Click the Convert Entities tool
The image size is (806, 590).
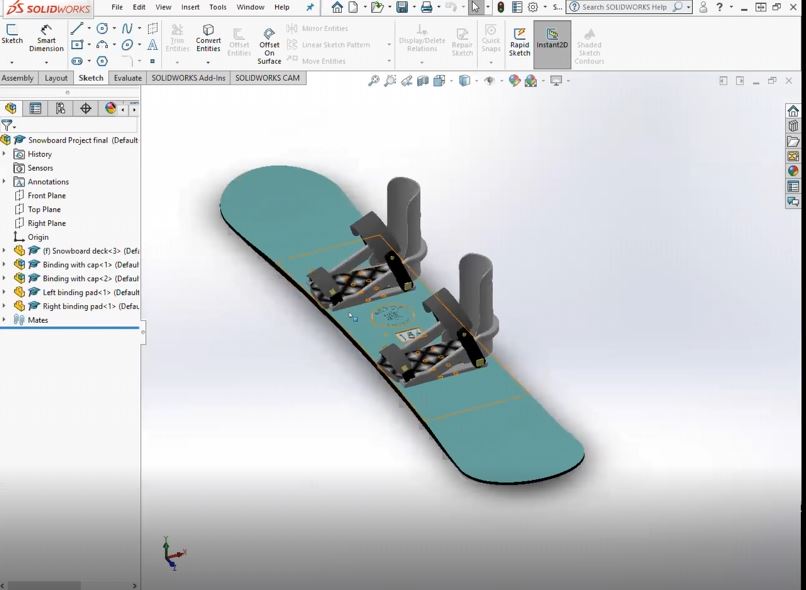tap(208, 37)
